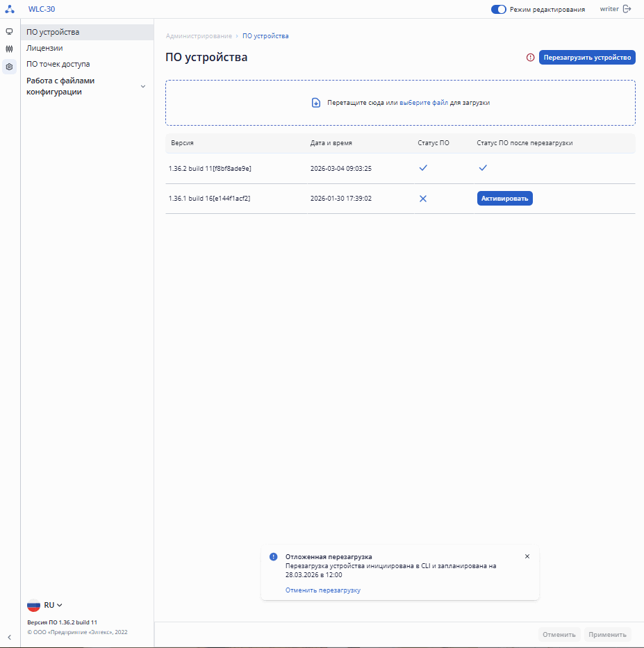Click Администрирование in the breadcrumb
Viewport: 644px width, 648px height.
coord(199,36)
